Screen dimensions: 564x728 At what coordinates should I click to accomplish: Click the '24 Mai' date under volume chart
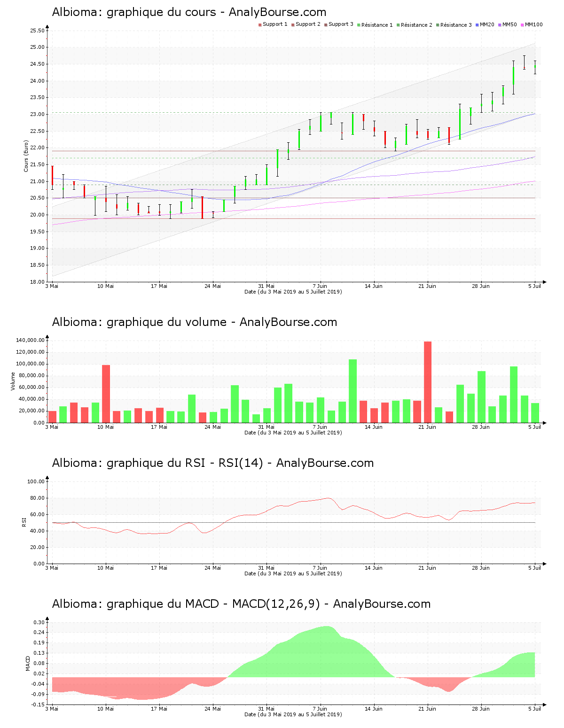click(x=213, y=427)
